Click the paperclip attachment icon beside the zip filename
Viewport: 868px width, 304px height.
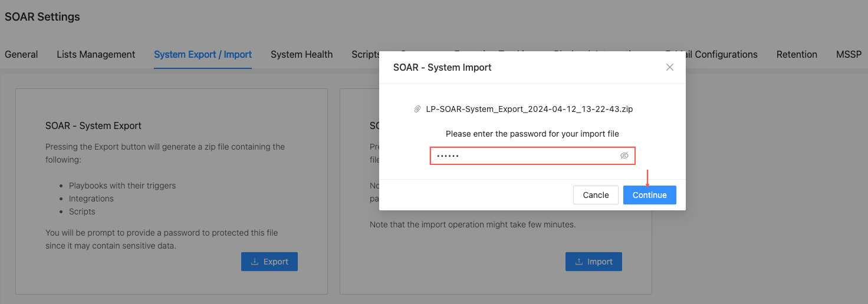(417, 109)
